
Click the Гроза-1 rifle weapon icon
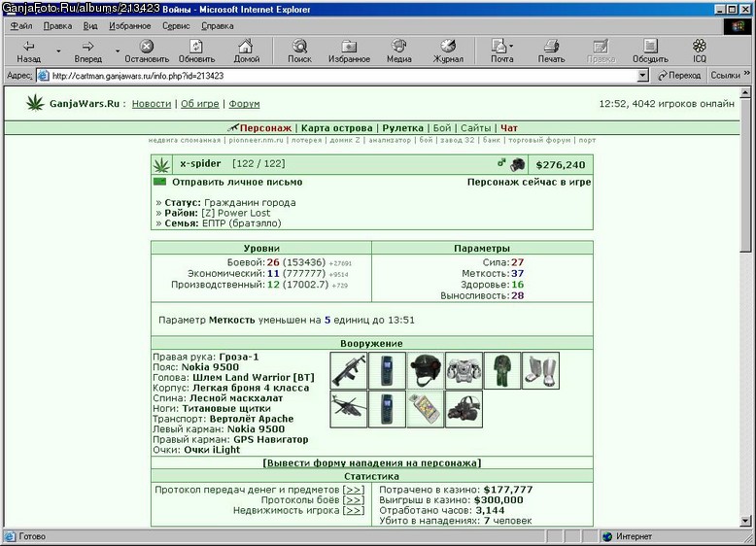(x=349, y=370)
